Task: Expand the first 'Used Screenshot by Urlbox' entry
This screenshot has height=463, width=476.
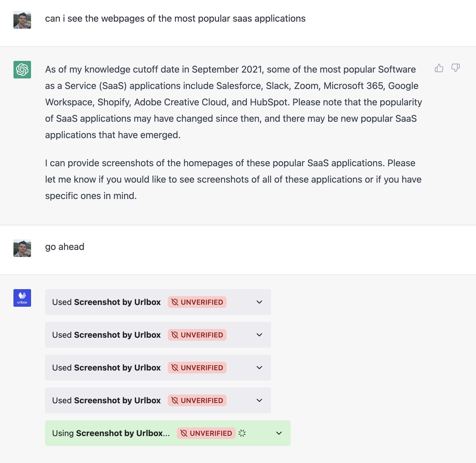Action: [x=259, y=302]
